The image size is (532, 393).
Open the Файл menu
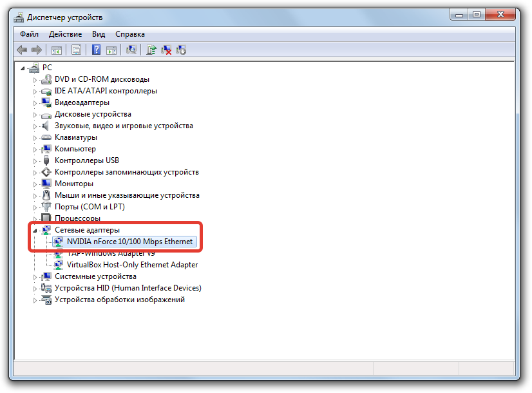29,34
